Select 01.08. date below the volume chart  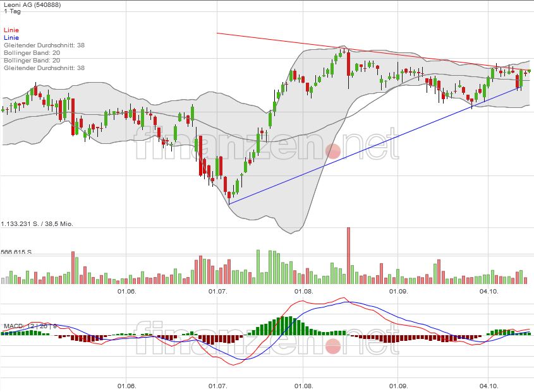coord(304,292)
